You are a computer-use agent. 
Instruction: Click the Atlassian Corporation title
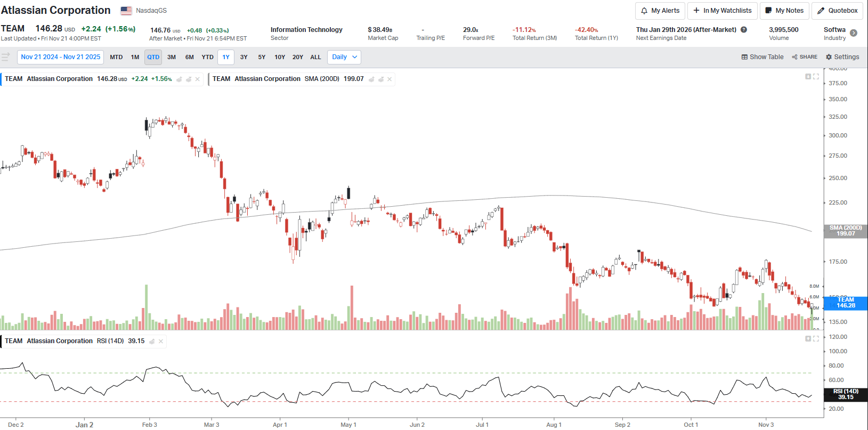tap(56, 10)
